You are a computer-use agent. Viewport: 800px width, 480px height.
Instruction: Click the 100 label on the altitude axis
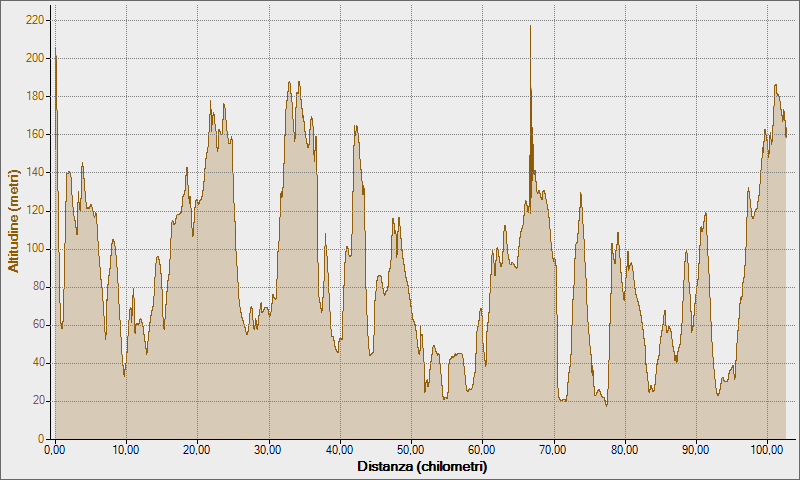pos(35,249)
